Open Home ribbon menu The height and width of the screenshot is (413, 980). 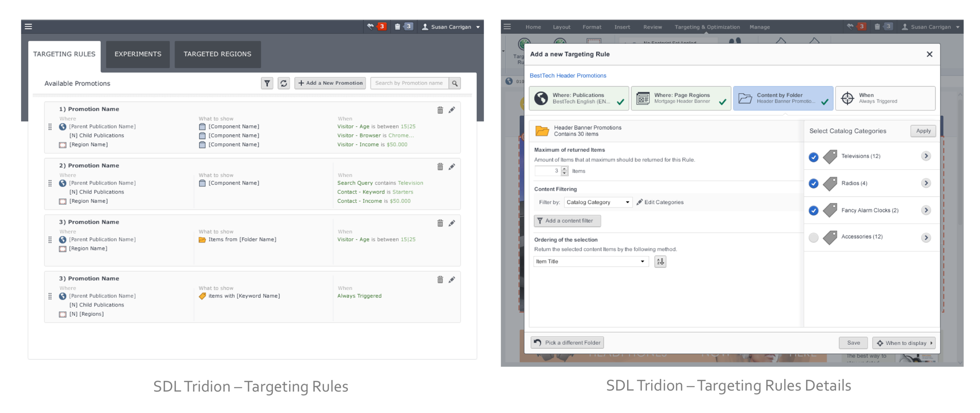[x=533, y=27]
